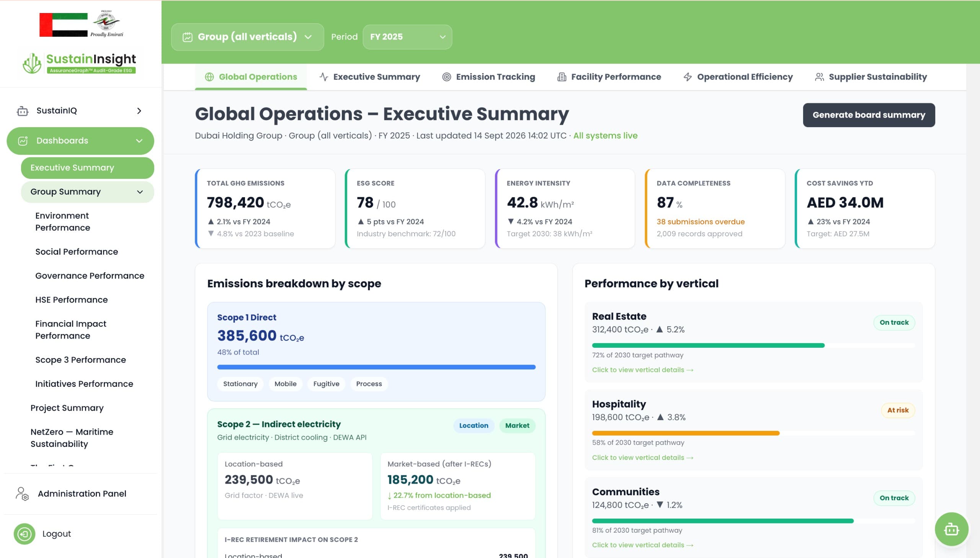This screenshot has width=980, height=558.
Task: Open the Supplier Sustainability tab
Action: [x=871, y=77]
